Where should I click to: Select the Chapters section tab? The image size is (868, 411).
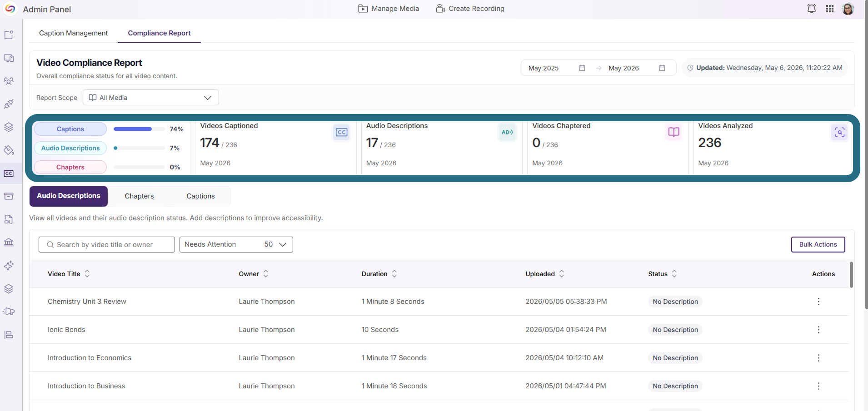point(140,196)
